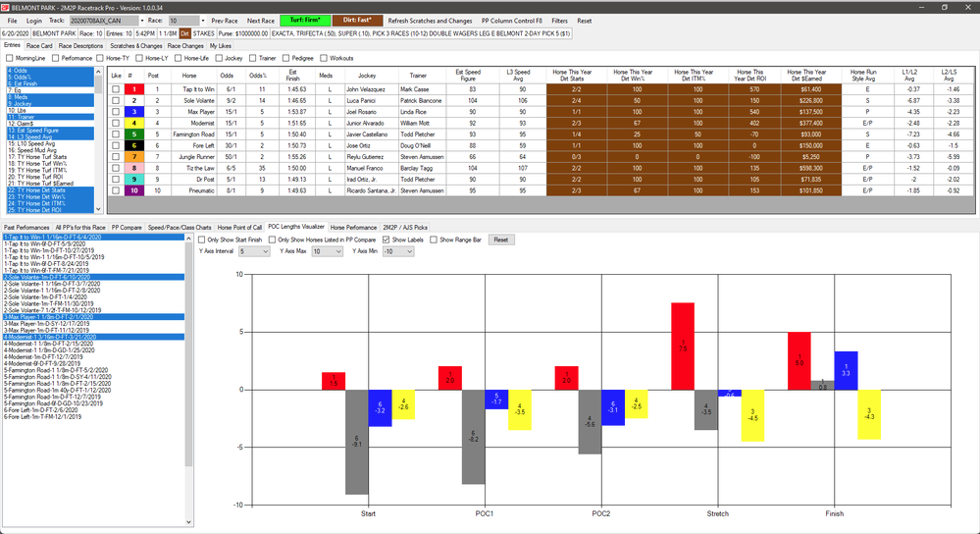Go to the Next Race
This screenshot has height=534, width=980.
coord(260,20)
